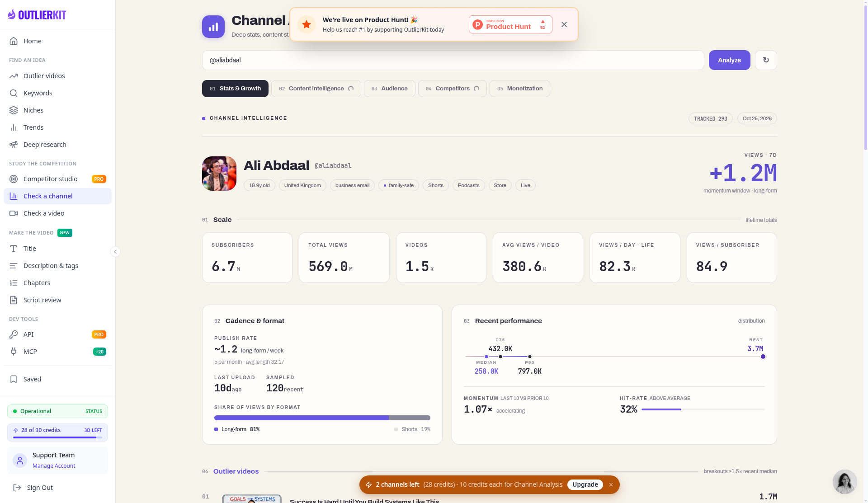Collapse the sidebar with the chevron
The height and width of the screenshot is (503, 868).
point(115,252)
